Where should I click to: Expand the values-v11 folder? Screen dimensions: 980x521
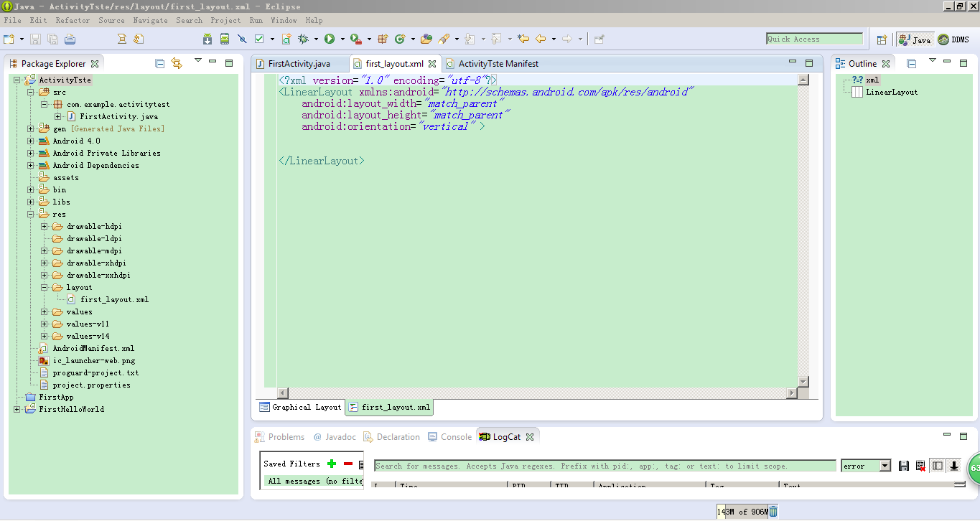(45, 324)
